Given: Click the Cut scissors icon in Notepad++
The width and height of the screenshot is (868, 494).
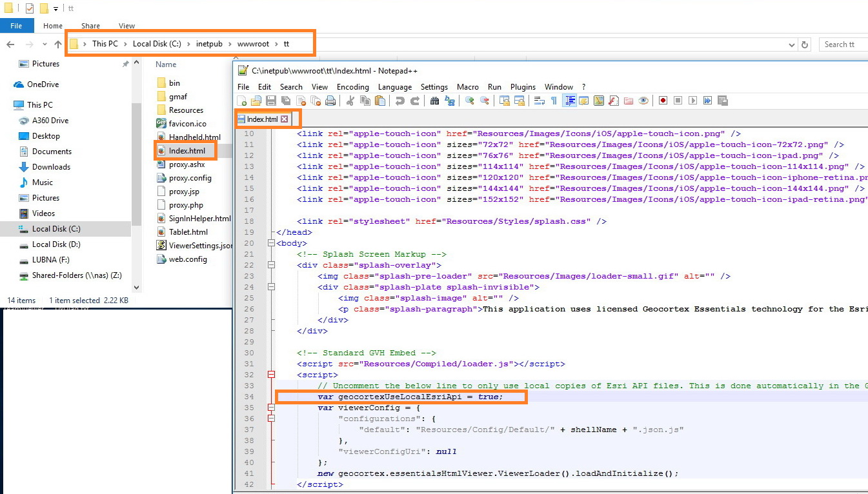Looking at the screenshot, I should 350,101.
